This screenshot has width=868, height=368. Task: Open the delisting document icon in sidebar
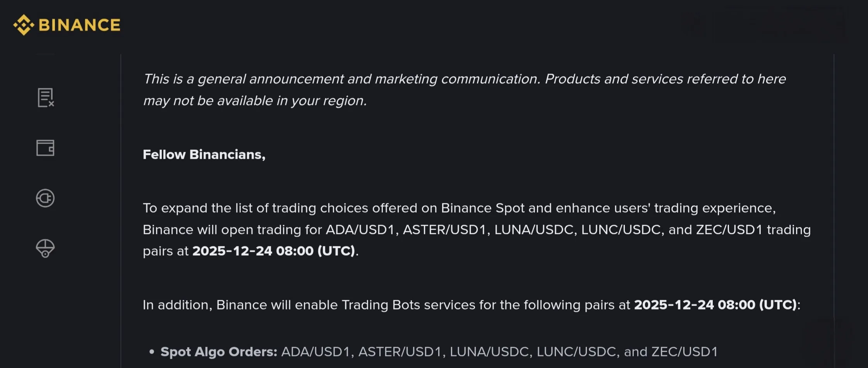[46, 97]
